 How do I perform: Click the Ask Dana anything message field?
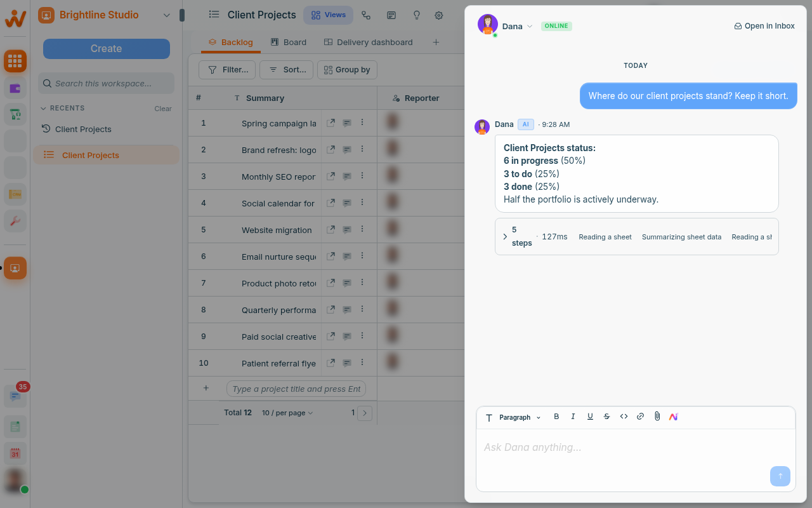(636, 448)
